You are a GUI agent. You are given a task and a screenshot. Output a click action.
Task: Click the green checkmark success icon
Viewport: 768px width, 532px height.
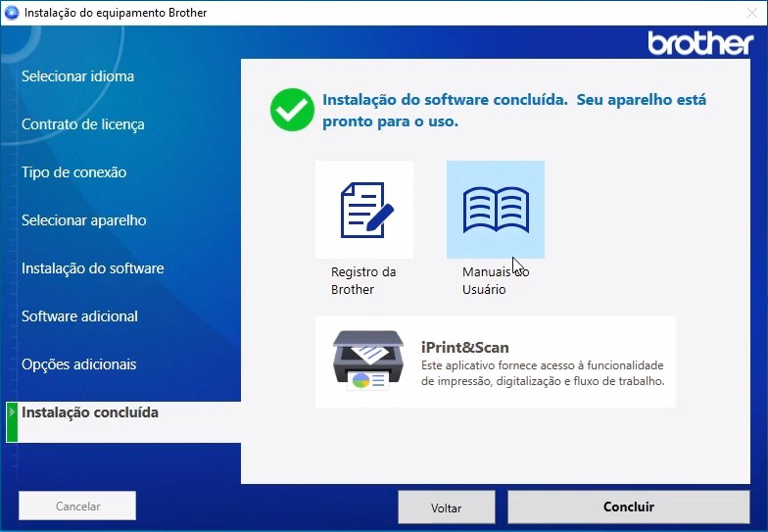click(x=292, y=110)
